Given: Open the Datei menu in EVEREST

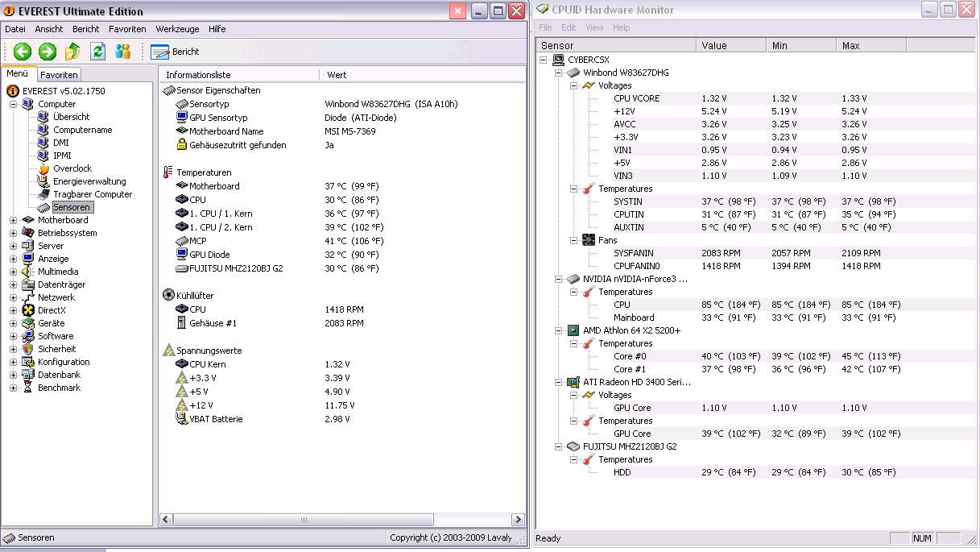Looking at the screenshot, I should 15,29.
